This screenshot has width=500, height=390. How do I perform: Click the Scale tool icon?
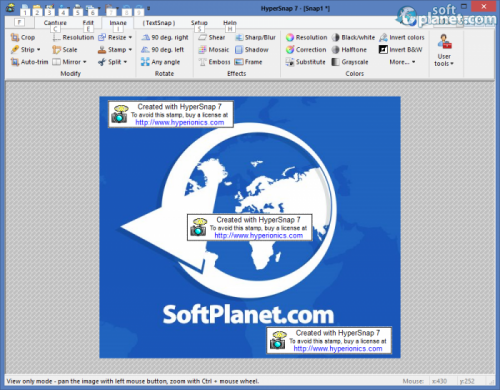pyautogui.click(x=56, y=50)
